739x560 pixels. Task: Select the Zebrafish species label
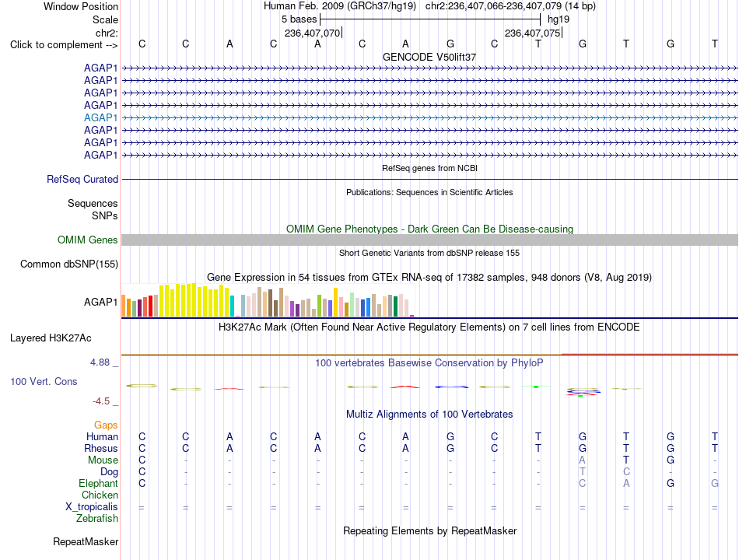tap(97, 518)
